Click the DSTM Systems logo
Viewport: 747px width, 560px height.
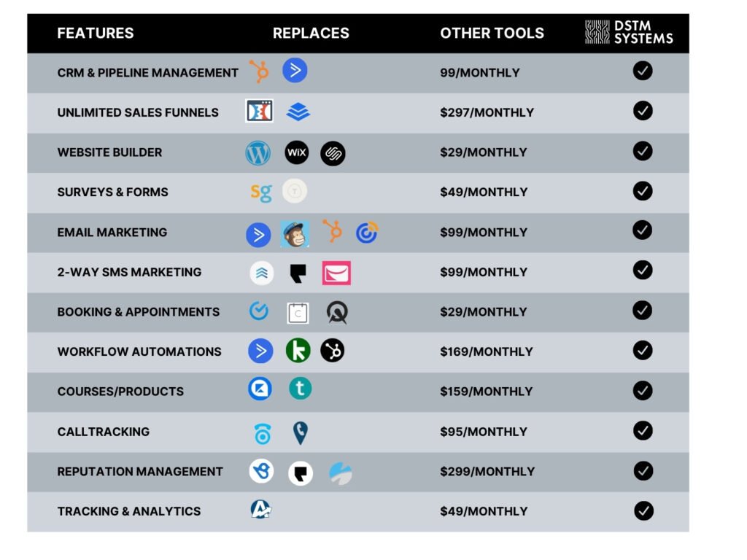click(629, 33)
